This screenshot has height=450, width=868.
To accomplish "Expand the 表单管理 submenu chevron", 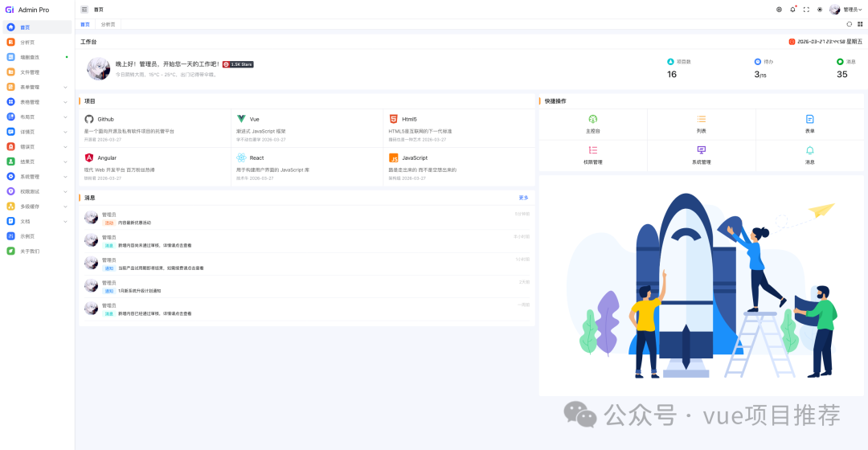I will click(x=65, y=87).
